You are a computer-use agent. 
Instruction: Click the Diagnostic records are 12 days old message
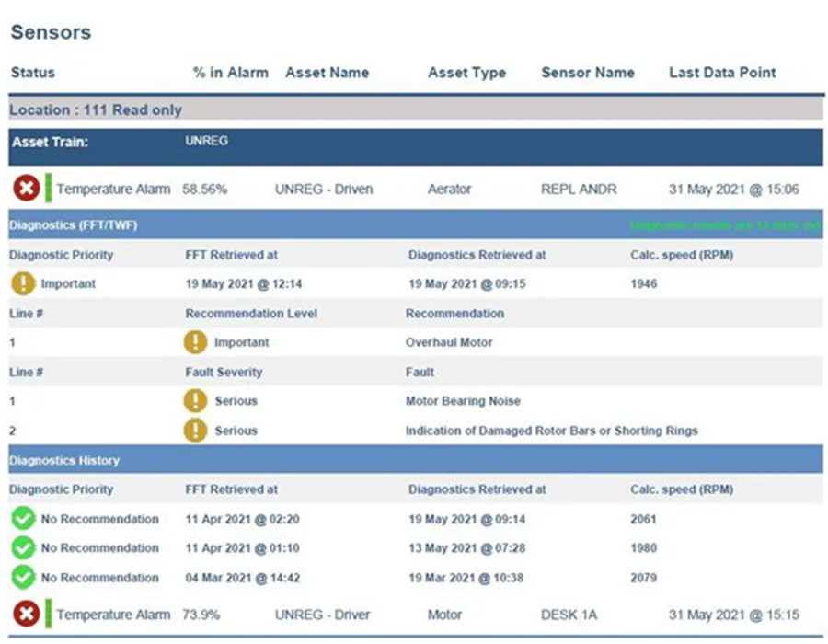[x=723, y=224]
